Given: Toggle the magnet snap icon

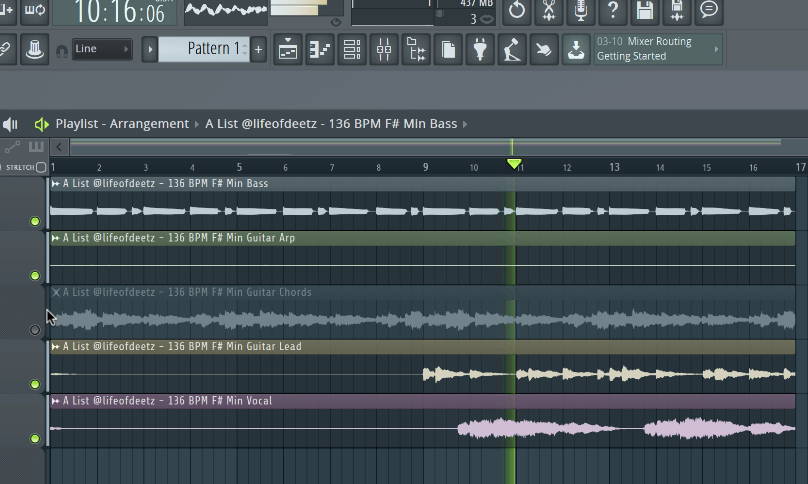Looking at the screenshot, I should point(62,51).
